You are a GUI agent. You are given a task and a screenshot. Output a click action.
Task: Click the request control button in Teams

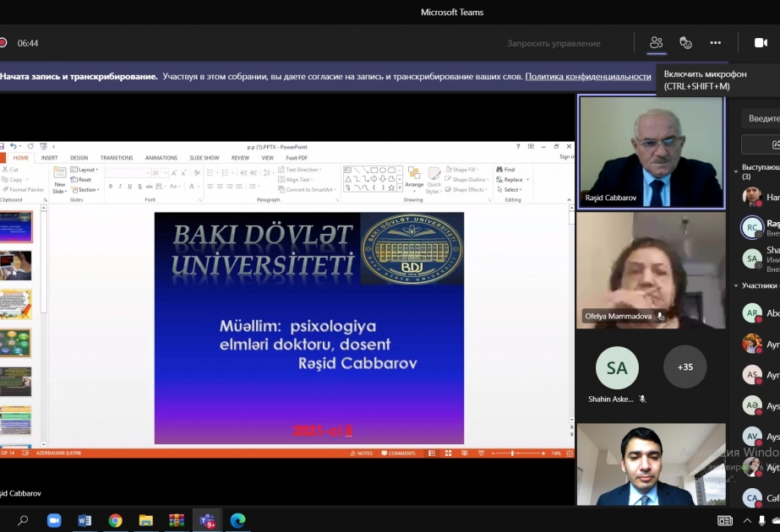[x=554, y=43]
